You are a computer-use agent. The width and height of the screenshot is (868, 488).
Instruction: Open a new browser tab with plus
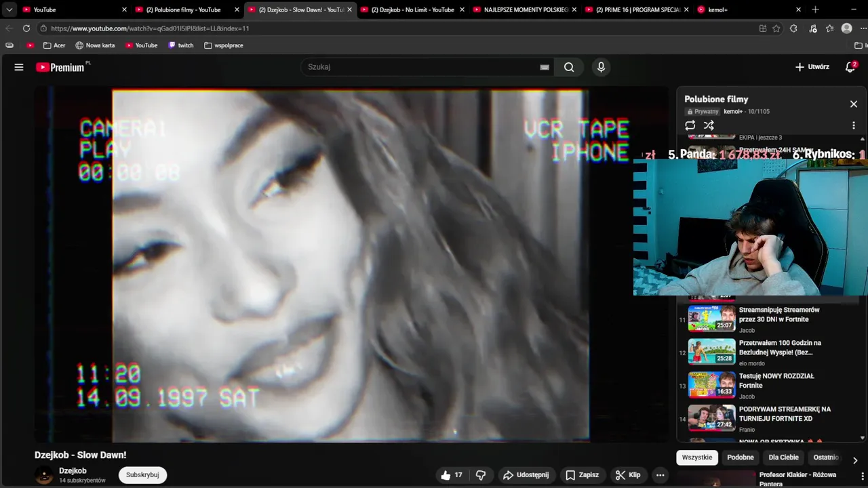pyautogui.click(x=815, y=9)
